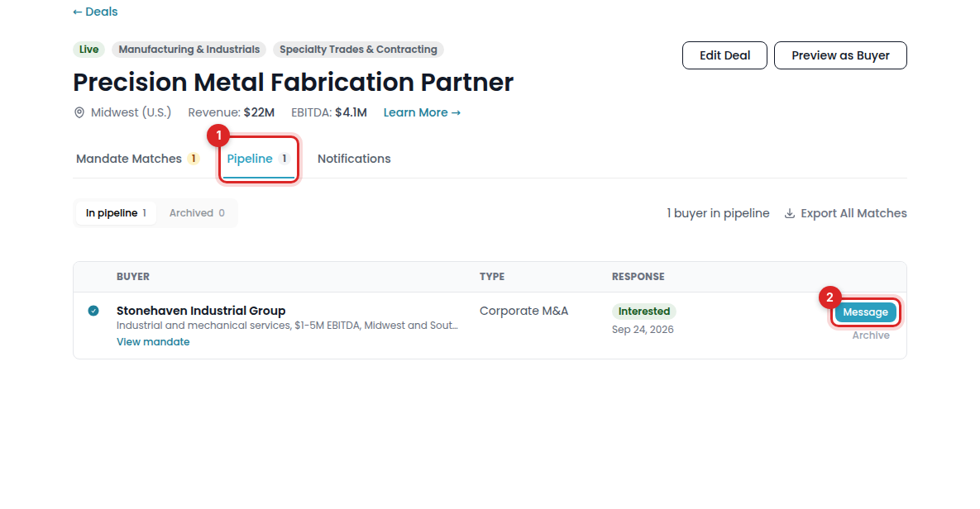Follow the Learn More link
980x509 pixels.
422,112
